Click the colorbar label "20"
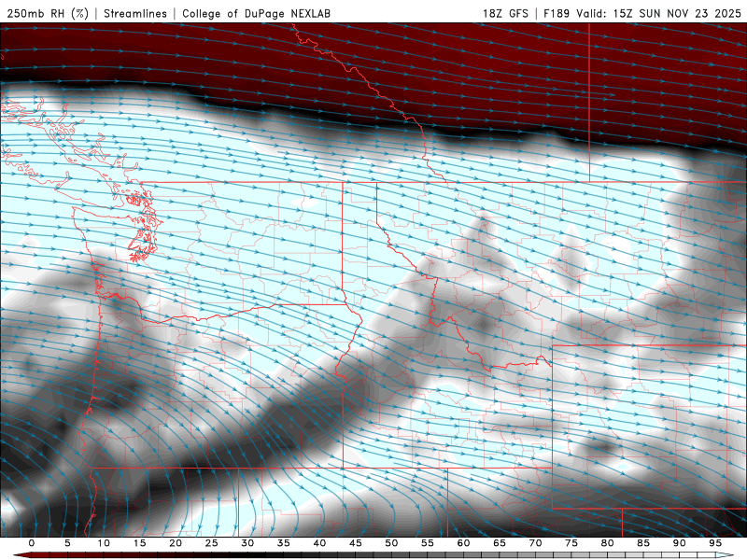Screen dimensions: 747x560 pos(176,543)
